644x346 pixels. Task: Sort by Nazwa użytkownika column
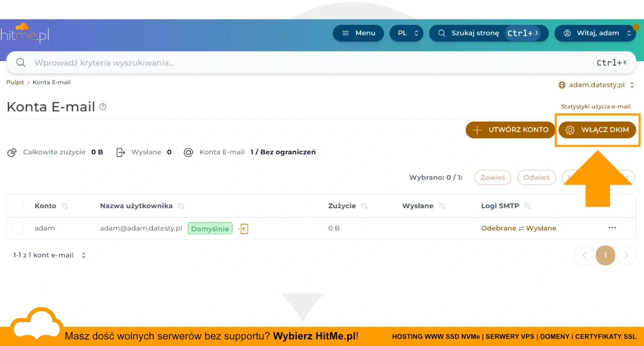point(142,206)
